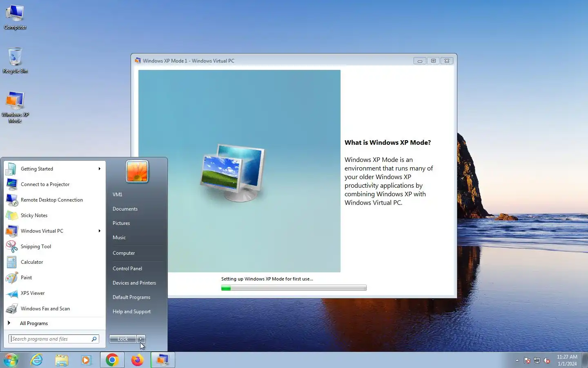Screen dimensions: 588x368
Task: Select the Windows Virtual PC icon in Start menu
Action: coord(11,231)
